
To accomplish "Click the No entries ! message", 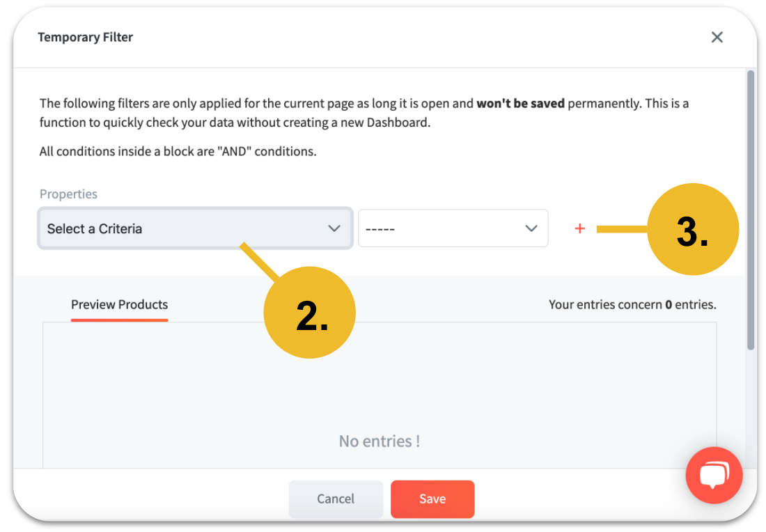I will pyautogui.click(x=379, y=441).
